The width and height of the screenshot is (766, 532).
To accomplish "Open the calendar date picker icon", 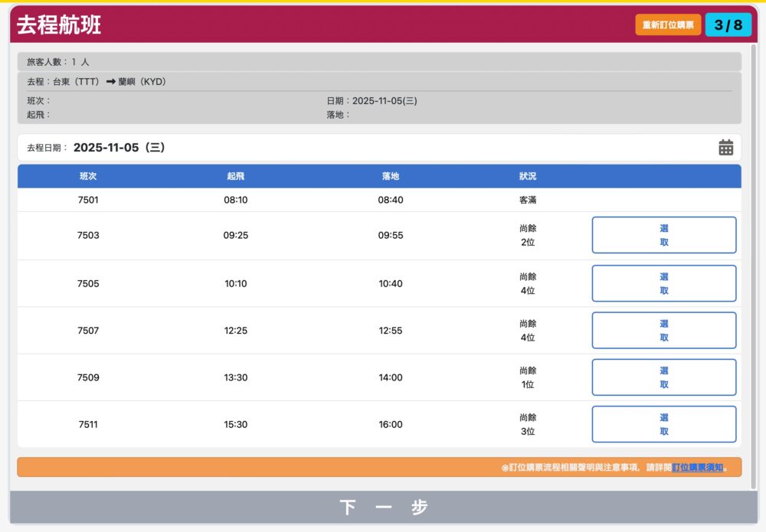I will point(725,148).
